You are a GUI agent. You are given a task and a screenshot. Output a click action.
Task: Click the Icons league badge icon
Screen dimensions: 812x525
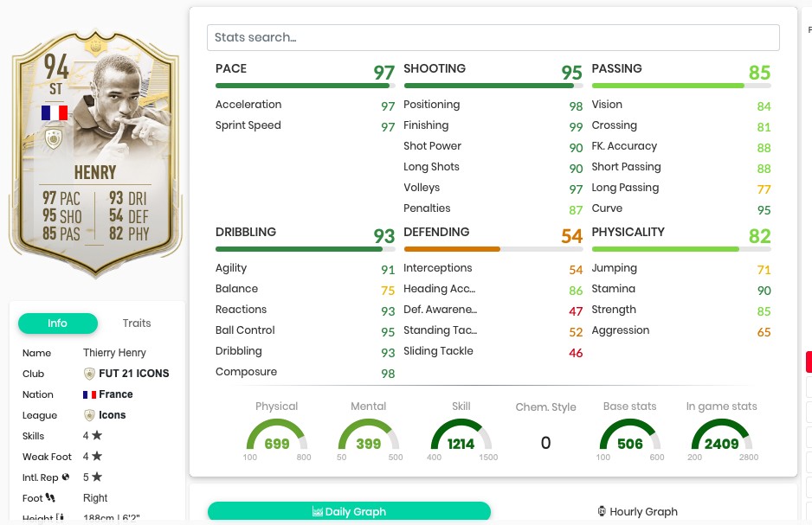[x=89, y=415]
